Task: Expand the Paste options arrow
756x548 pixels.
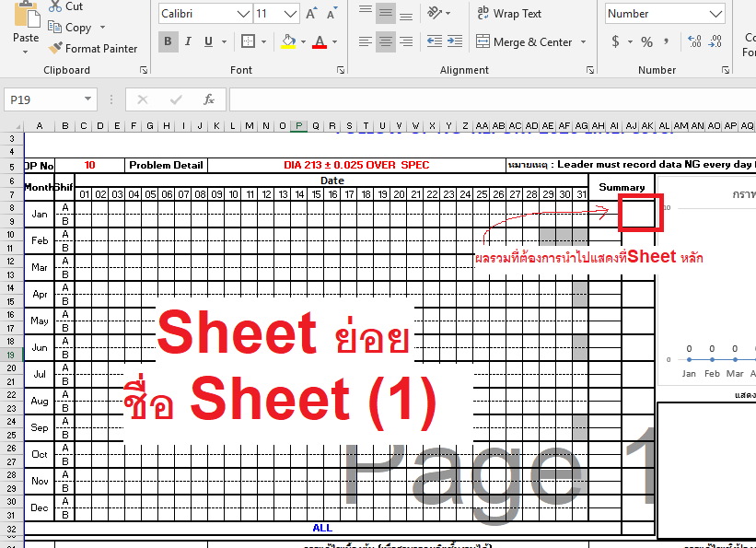Action: [26, 52]
